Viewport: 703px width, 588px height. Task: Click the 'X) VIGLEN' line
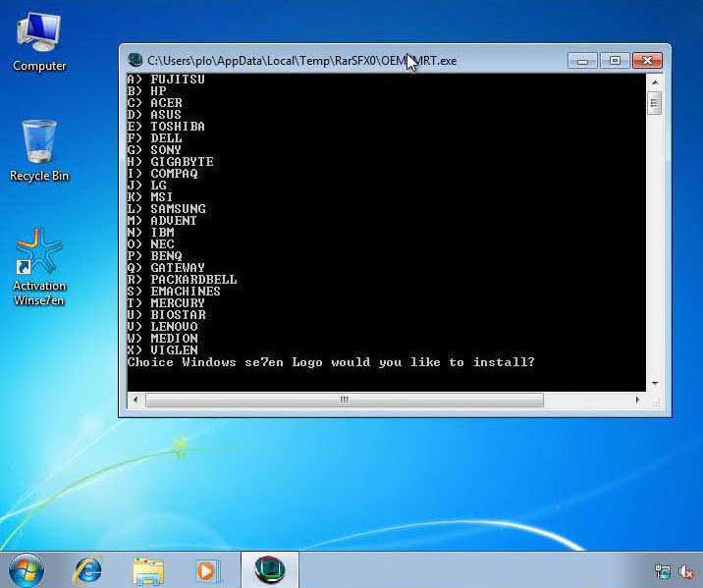tap(162, 350)
